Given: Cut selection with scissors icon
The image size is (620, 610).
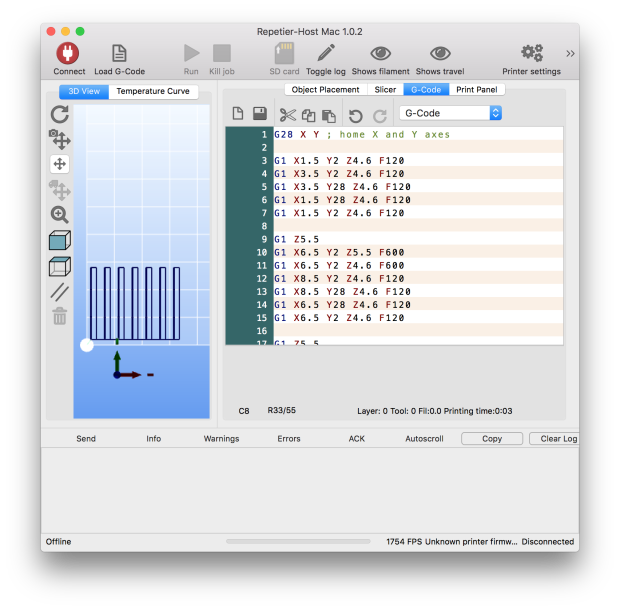Looking at the screenshot, I should click(287, 115).
